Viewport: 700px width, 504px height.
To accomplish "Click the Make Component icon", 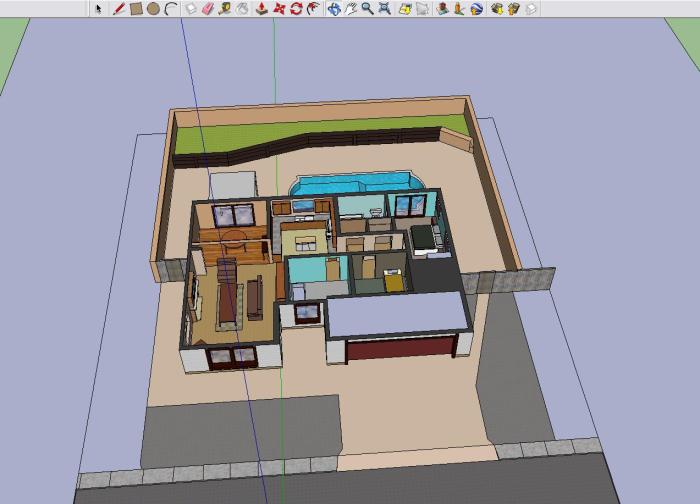I will coord(191,8).
